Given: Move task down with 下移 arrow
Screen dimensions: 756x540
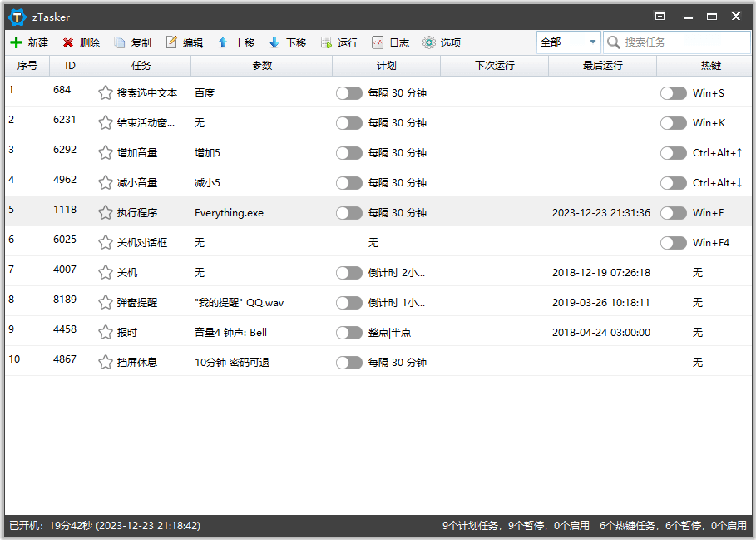Looking at the screenshot, I should click(x=274, y=42).
